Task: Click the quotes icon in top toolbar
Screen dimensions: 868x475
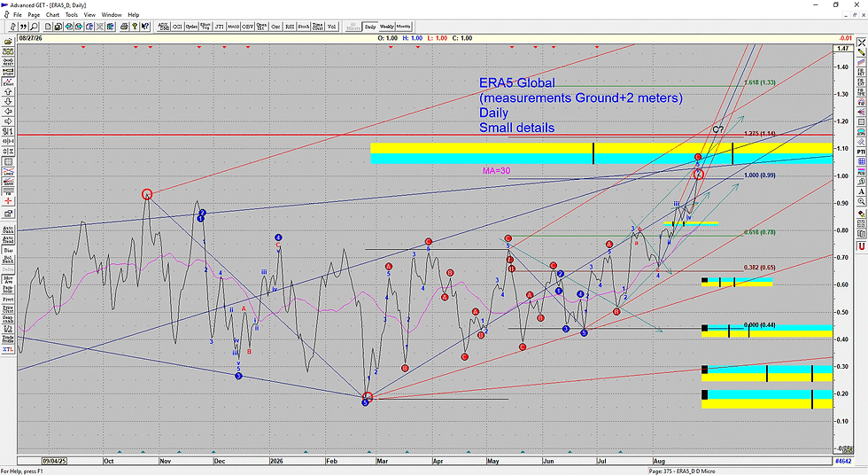Action: 23,26
